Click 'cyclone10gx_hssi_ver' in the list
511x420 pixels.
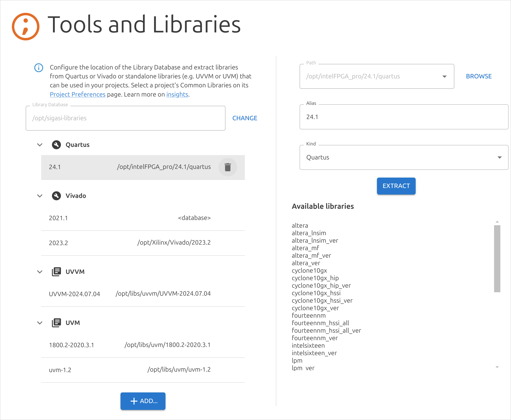(322, 300)
